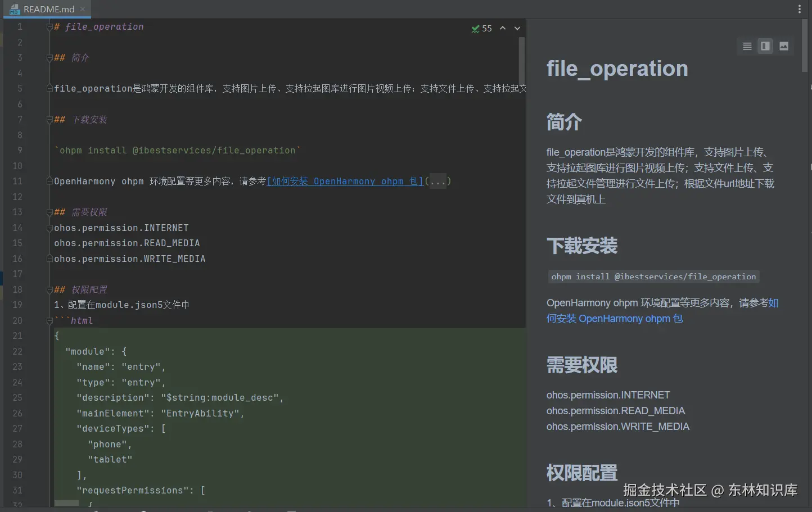This screenshot has width=812, height=512.
Task: Click the '"deviceTypes": [' line
Action: click(121, 429)
